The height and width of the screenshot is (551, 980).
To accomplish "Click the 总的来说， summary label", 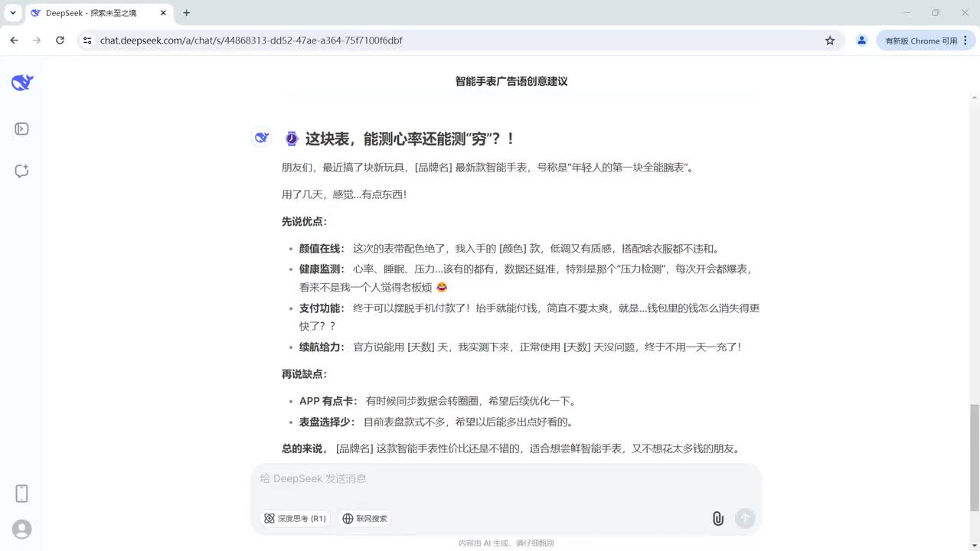I will tap(305, 448).
